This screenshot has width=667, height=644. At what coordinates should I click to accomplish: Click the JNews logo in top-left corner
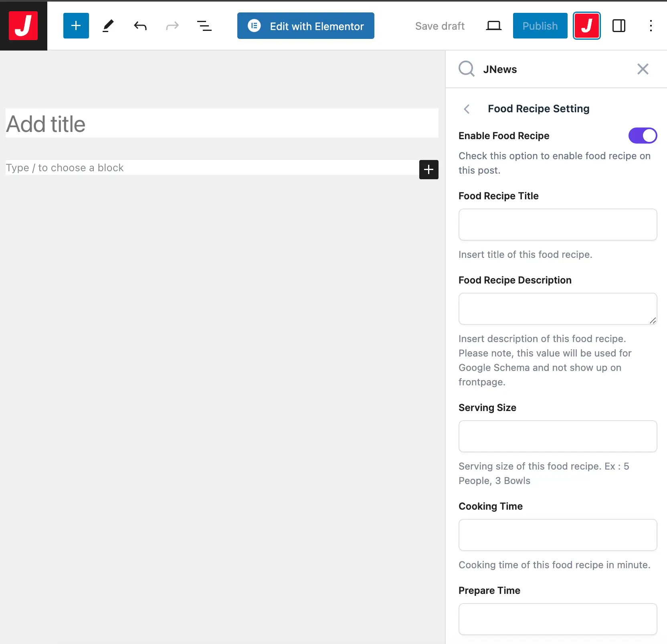point(23,26)
